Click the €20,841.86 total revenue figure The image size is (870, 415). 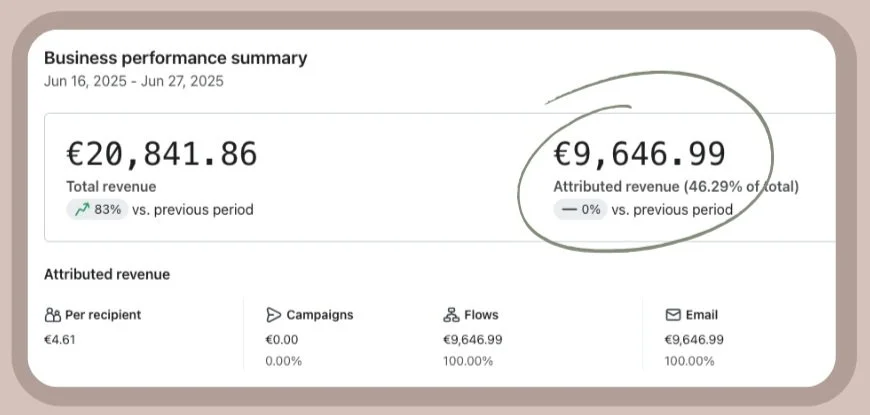161,153
